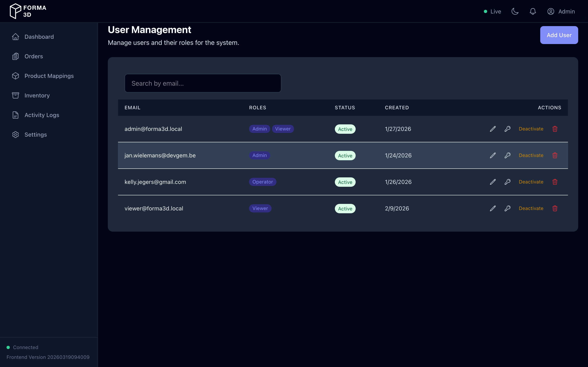Click the Add User button
Screen dimensions: 588x367
(559, 35)
